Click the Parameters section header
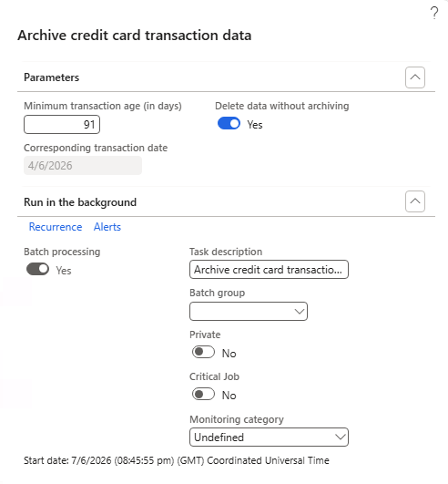448x484 pixels. tap(52, 77)
